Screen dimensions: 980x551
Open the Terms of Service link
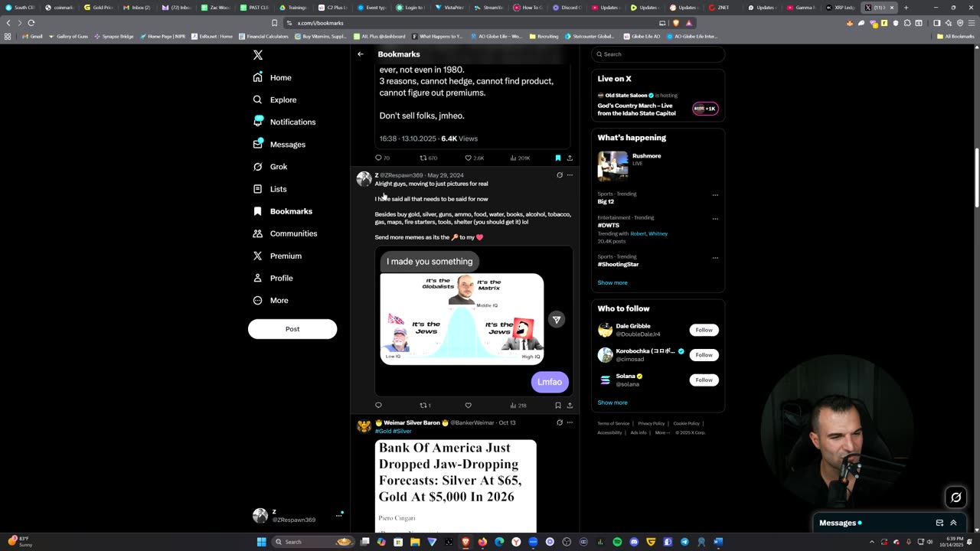click(x=613, y=423)
